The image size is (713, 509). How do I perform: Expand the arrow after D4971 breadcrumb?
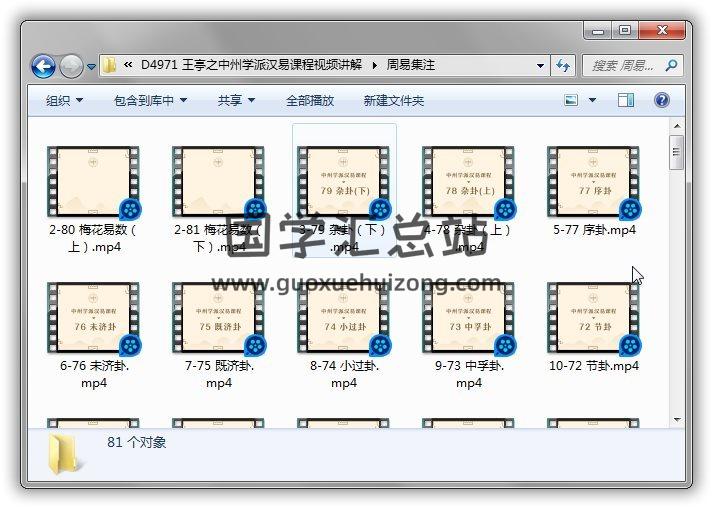tap(375, 66)
